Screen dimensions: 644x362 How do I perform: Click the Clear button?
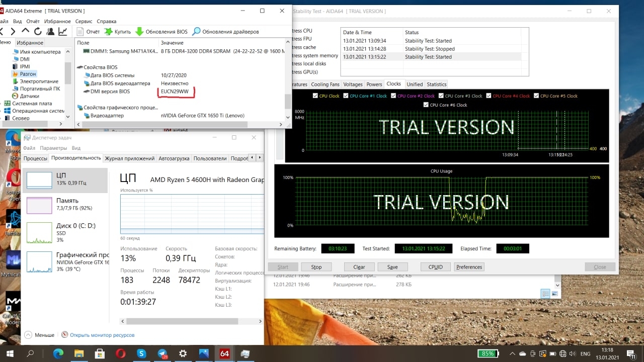[359, 267]
